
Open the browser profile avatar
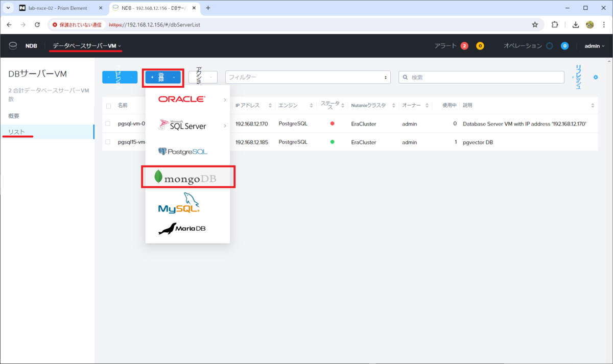590,25
